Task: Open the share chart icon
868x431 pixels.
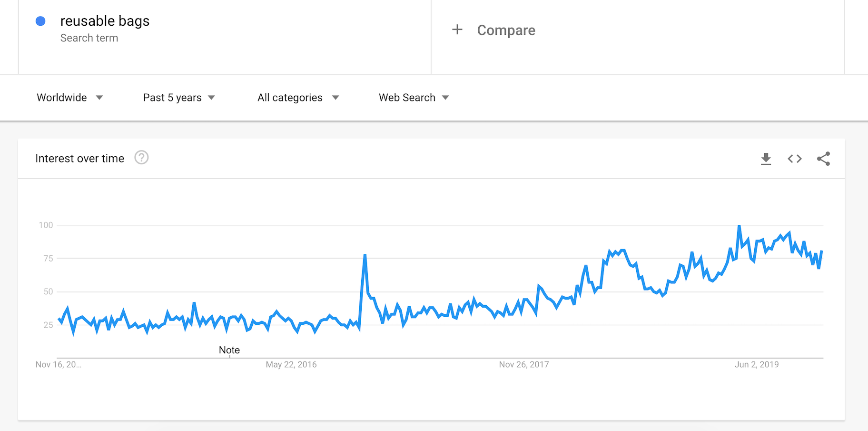Action: [823, 159]
